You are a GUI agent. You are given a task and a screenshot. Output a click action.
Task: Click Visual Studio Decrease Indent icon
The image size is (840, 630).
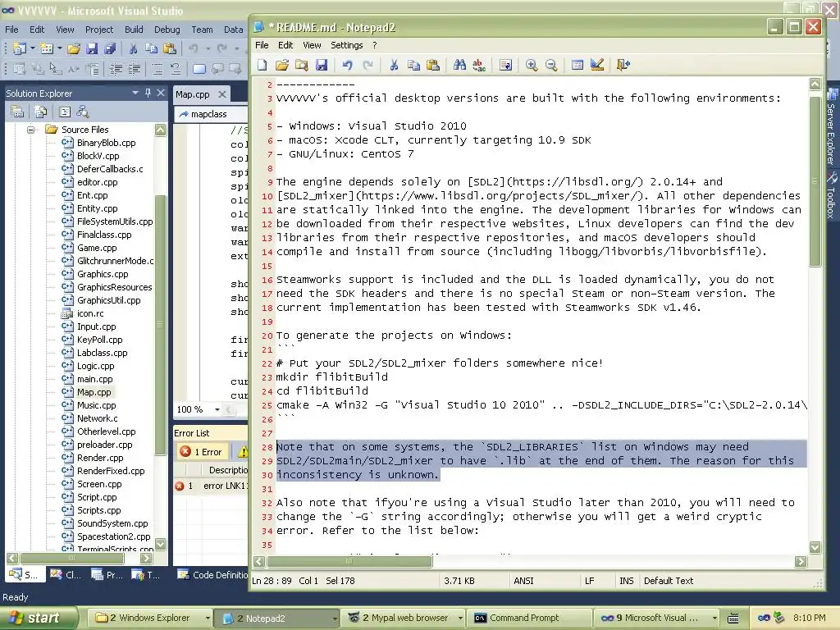tap(116, 69)
